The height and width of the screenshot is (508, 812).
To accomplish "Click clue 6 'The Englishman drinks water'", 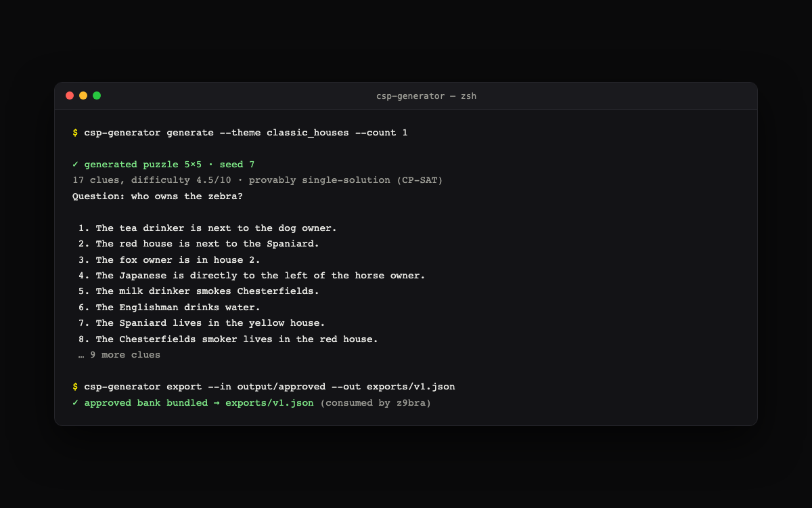I will tap(169, 308).
